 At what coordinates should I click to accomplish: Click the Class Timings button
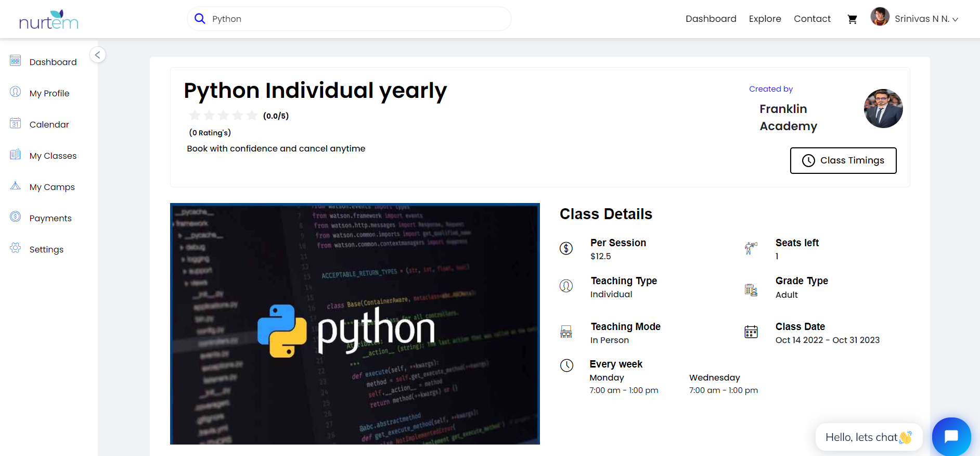click(x=843, y=160)
